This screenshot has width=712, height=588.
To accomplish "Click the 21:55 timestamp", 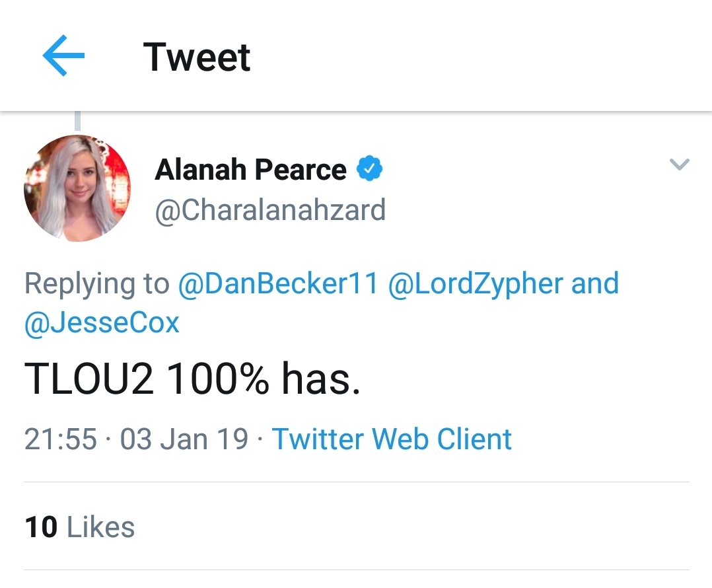I will [60, 439].
